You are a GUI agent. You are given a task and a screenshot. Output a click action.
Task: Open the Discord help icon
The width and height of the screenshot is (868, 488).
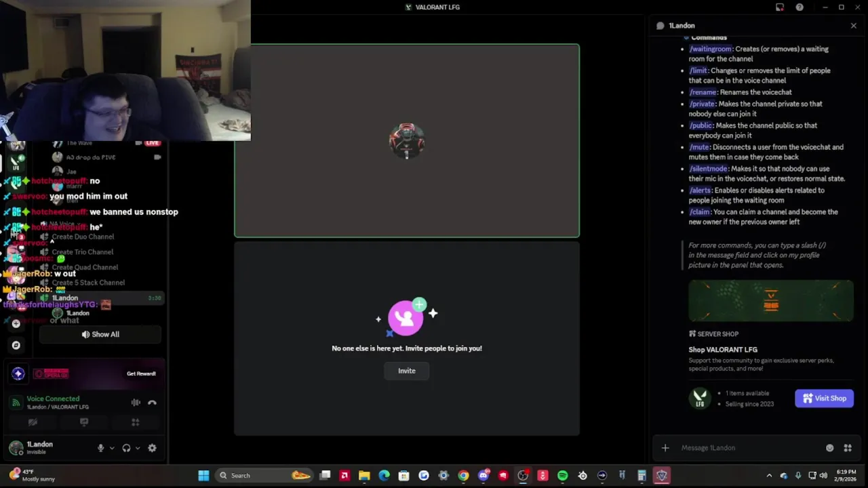[x=800, y=7]
